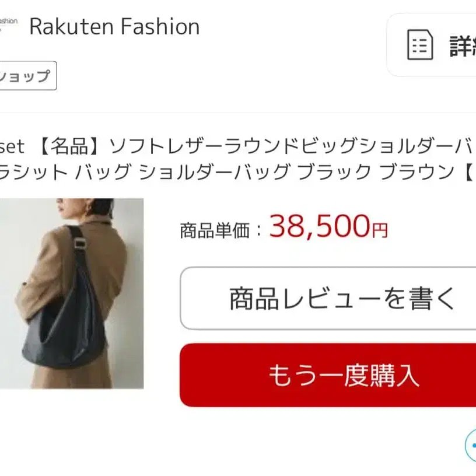476x476 pixels.
Task: Open the black shoulder bag product thumbnail
Action: pos(72,293)
